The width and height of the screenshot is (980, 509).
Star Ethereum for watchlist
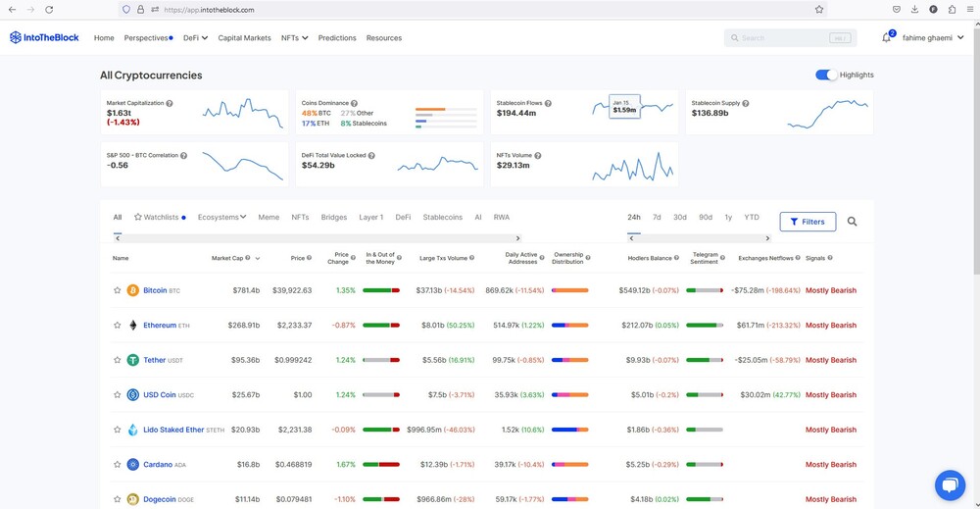pyautogui.click(x=117, y=326)
